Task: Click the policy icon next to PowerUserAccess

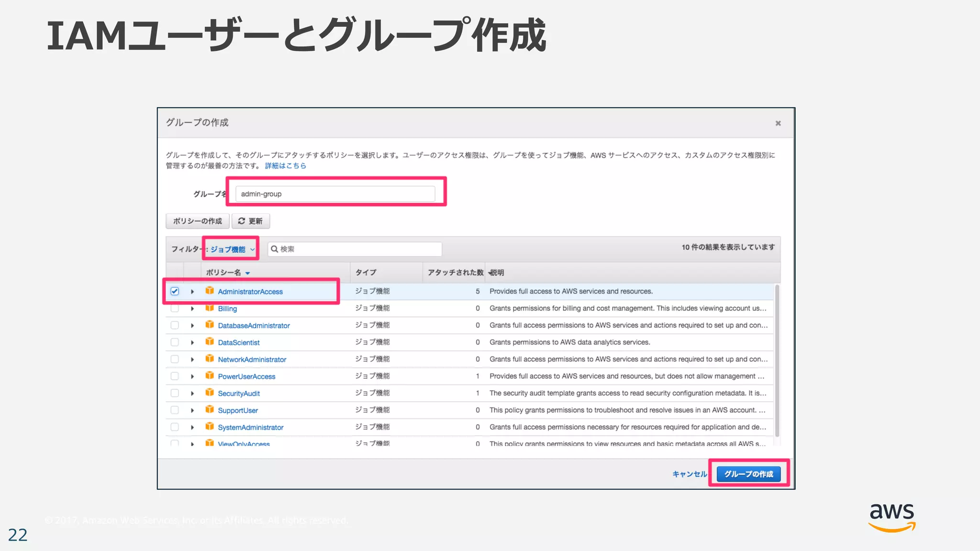Action: 210,376
